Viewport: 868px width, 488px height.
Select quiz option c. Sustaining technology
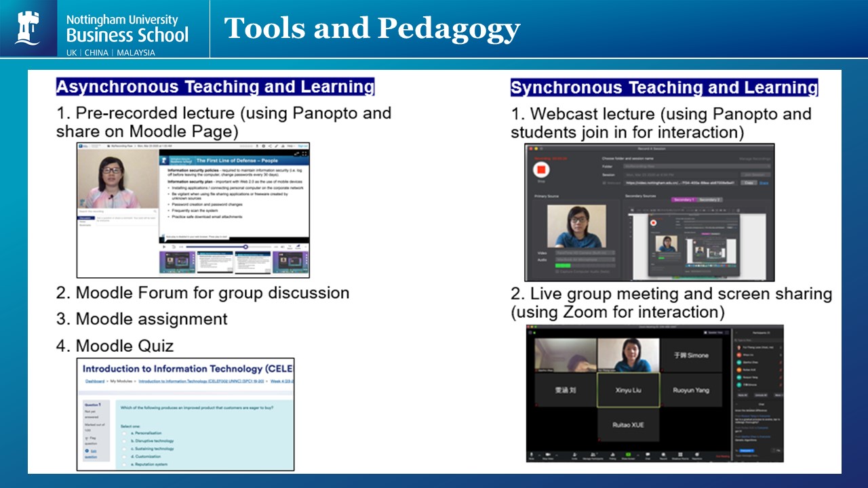pyautogui.click(x=124, y=449)
